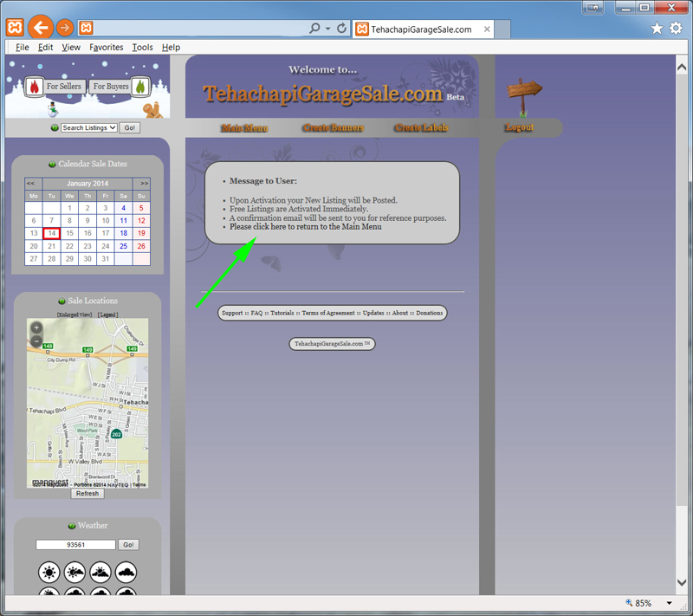Open the Create Banners link
Viewport: 693px width, 616px height.
tap(334, 127)
